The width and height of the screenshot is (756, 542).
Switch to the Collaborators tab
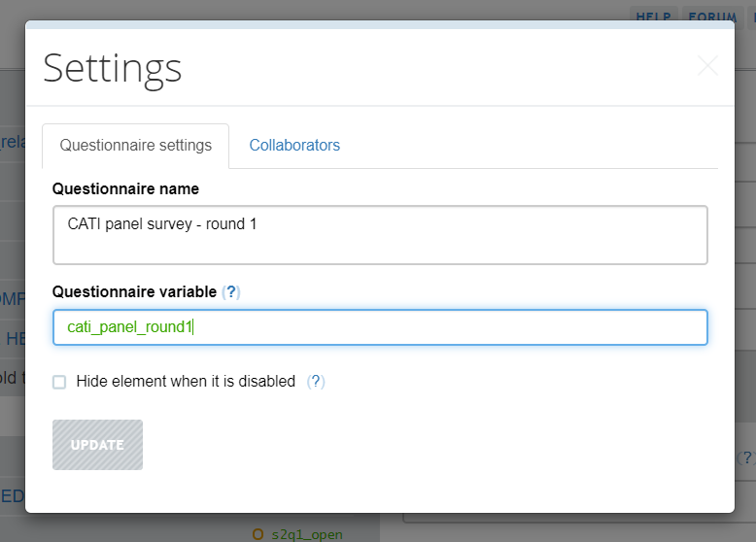294,145
